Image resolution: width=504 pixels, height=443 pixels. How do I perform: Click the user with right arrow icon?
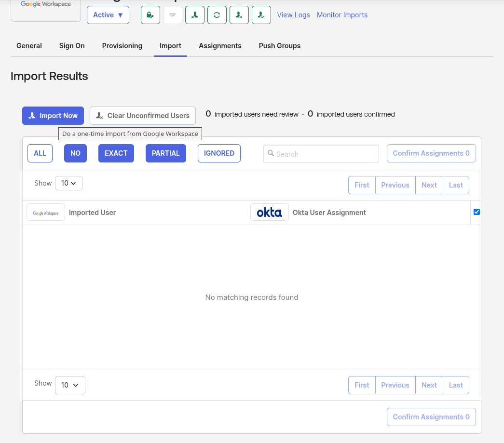pos(239,15)
